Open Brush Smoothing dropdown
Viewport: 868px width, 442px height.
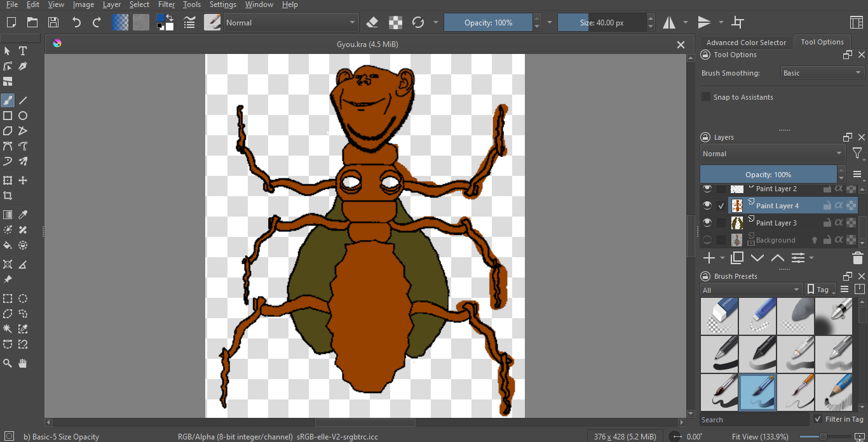coord(822,73)
